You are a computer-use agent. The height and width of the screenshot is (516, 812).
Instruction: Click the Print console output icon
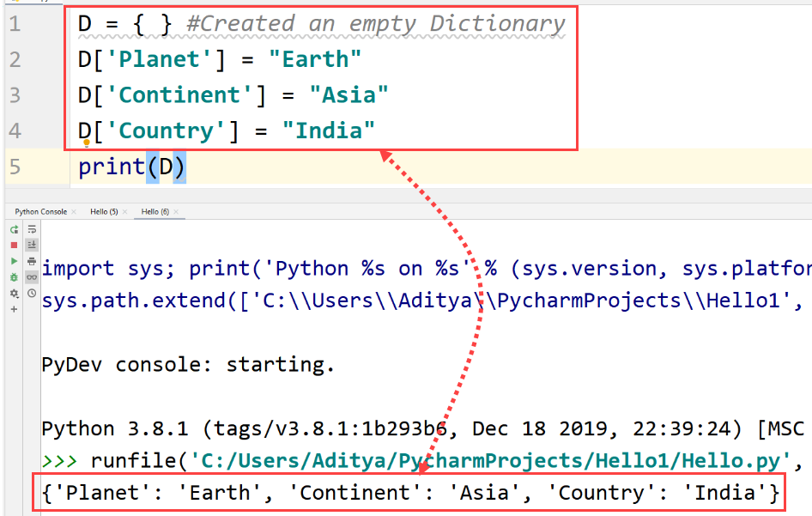click(32, 261)
